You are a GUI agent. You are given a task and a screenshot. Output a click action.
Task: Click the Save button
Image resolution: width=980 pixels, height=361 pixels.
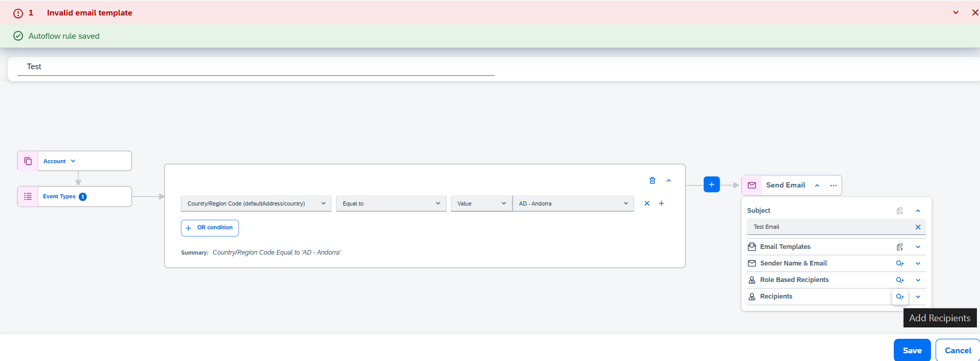(x=912, y=350)
